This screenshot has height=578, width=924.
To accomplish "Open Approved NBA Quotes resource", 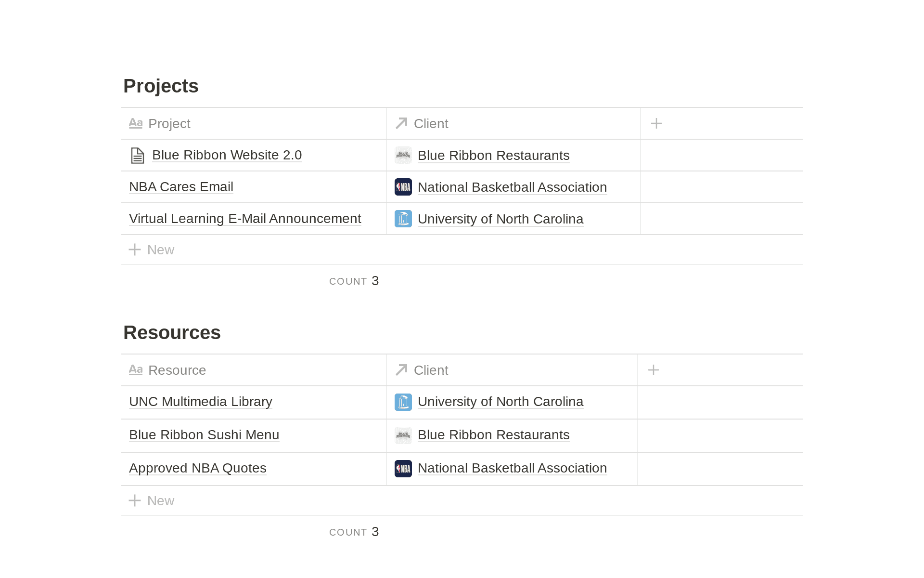I will pos(197,468).
